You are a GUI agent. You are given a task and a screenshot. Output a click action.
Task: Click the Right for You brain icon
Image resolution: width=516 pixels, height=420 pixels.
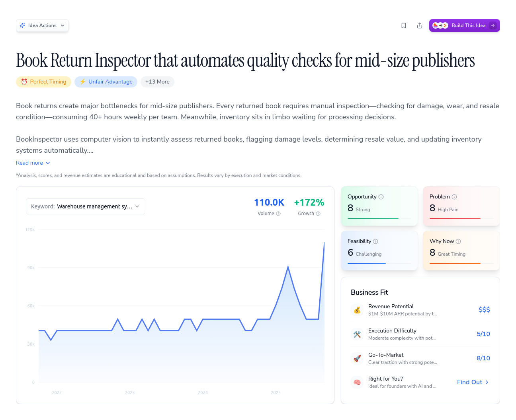click(357, 382)
